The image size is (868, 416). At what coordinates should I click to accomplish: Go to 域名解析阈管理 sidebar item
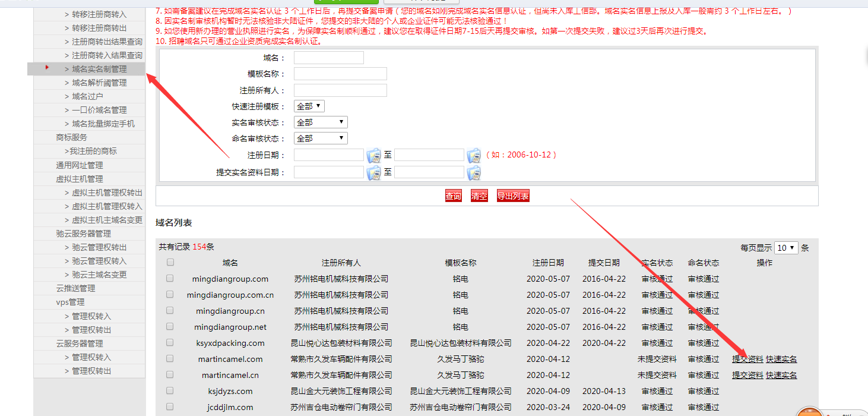tap(99, 83)
